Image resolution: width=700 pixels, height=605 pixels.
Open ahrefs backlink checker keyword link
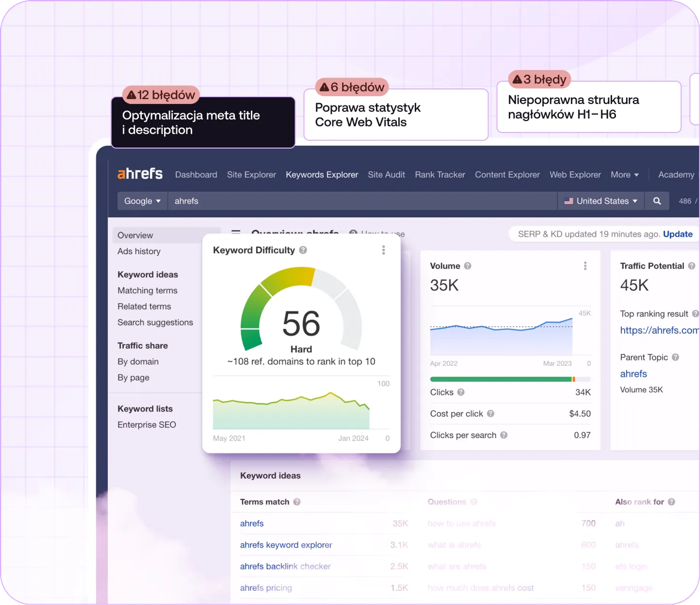(285, 567)
